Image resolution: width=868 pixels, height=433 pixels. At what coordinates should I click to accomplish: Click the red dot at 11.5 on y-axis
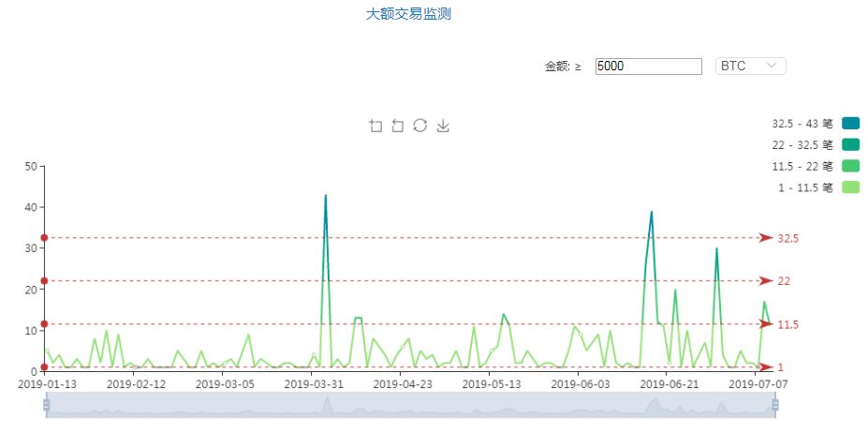[x=44, y=324]
